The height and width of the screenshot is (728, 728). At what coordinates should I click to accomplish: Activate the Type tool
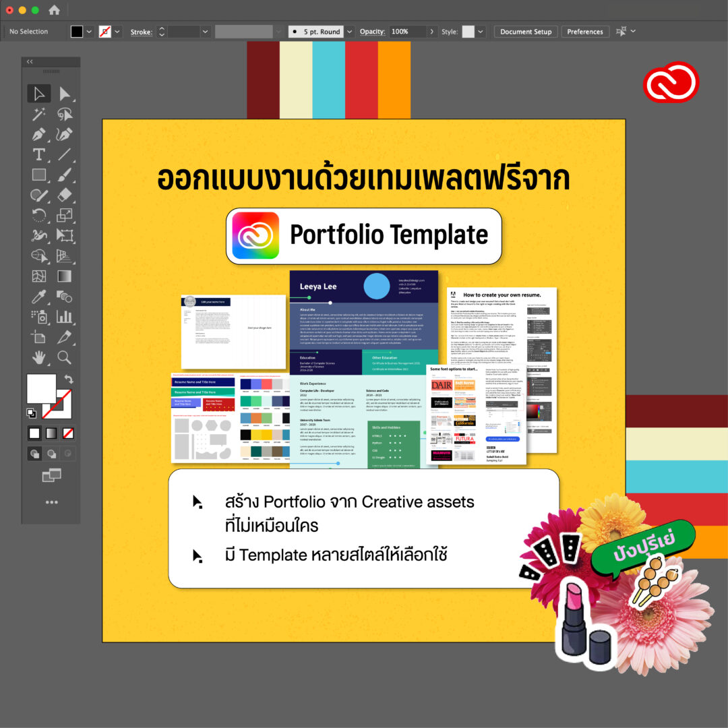[x=38, y=154]
